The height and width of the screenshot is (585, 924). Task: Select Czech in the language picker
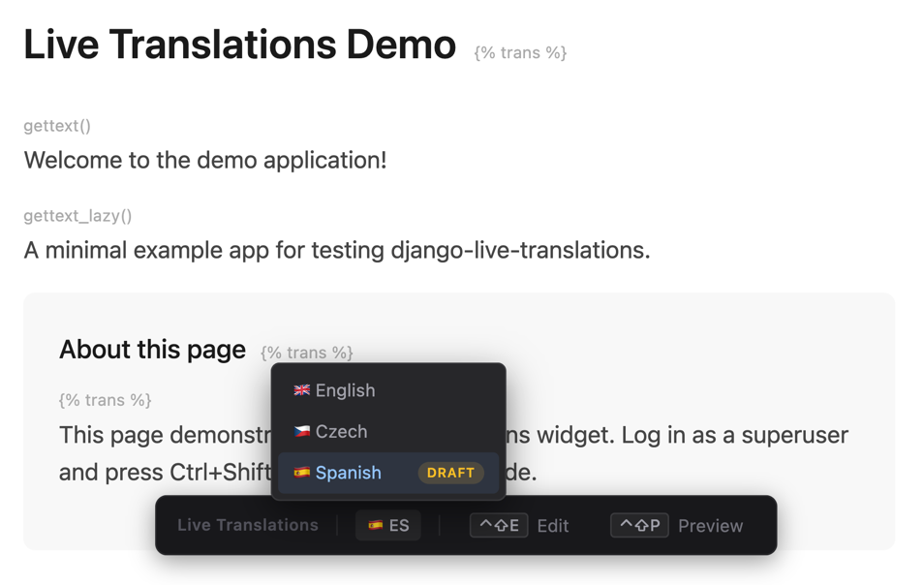(x=341, y=431)
